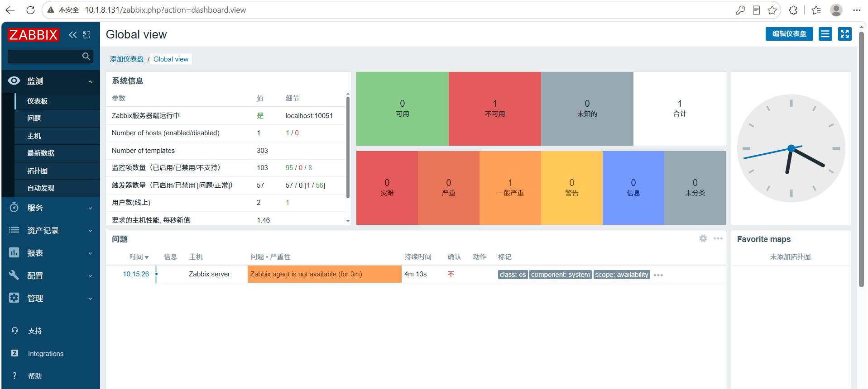Click the orange 一般严重 severity tile

coord(510,188)
